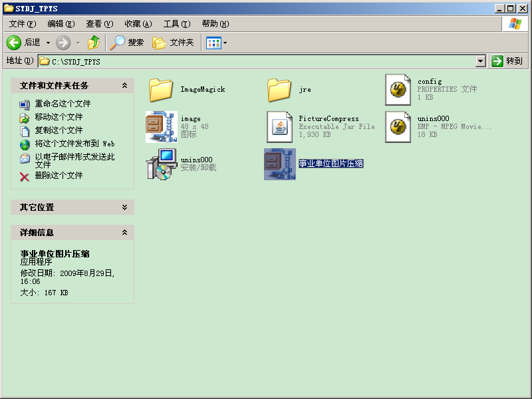The width and height of the screenshot is (532, 399).
Task: Click the email envelope task icon
Action: [25, 158]
